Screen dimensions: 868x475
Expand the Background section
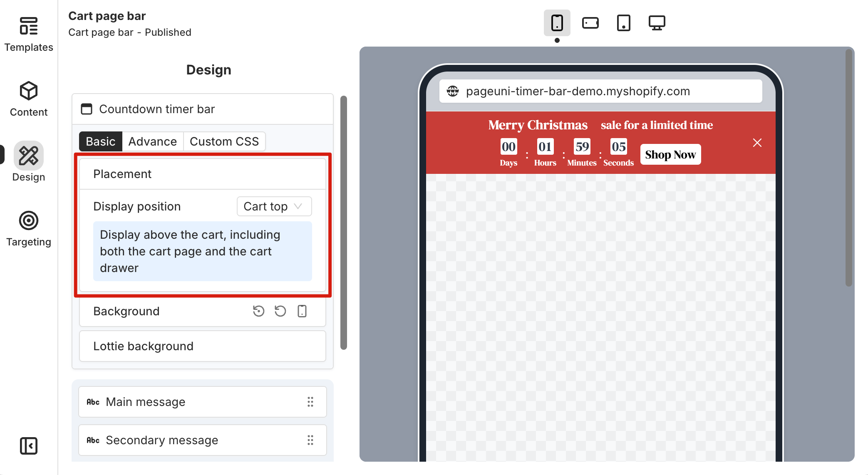203,311
